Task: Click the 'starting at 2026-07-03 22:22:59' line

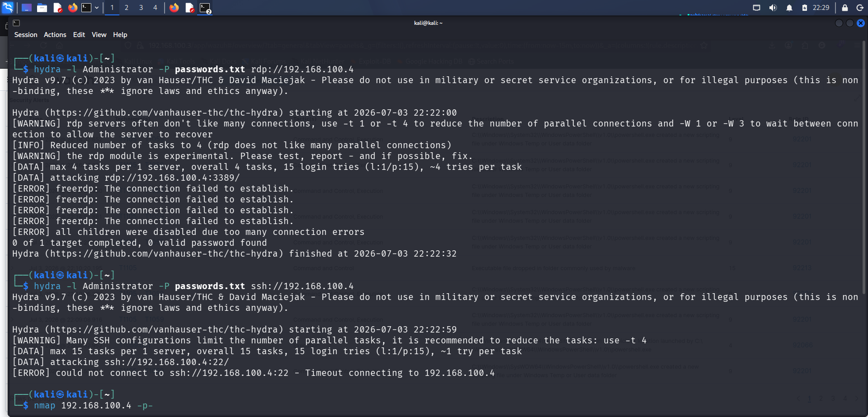Action: point(234,329)
